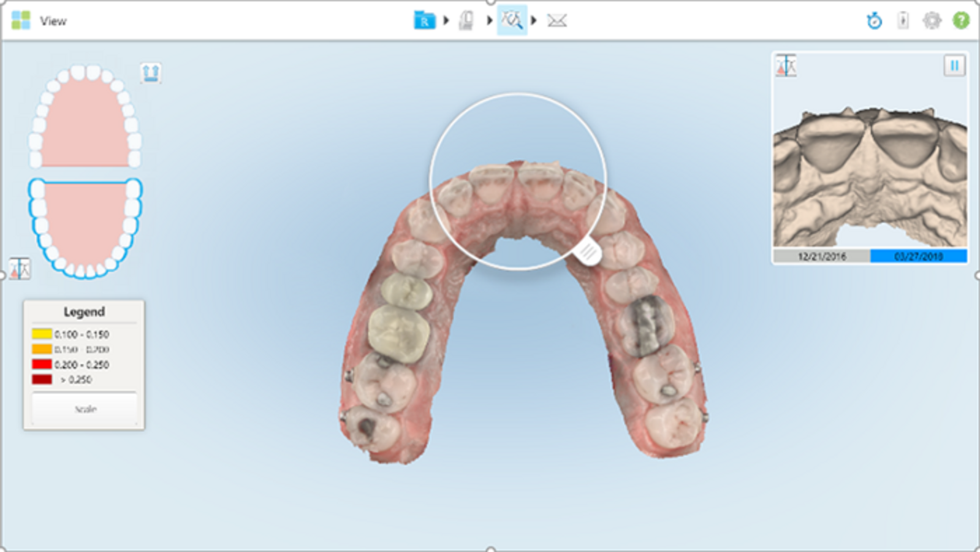The height and width of the screenshot is (552, 980).
Task: Go to the Scan step icon
Action: point(466,21)
